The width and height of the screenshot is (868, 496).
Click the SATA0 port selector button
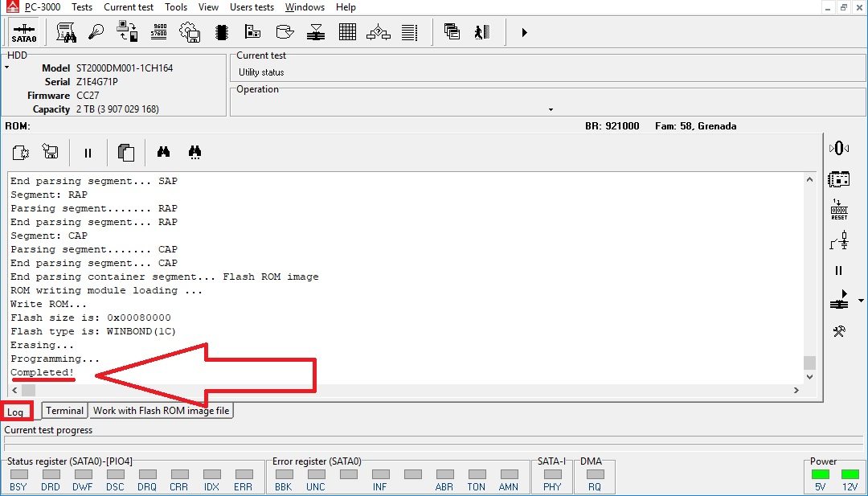pos(24,32)
